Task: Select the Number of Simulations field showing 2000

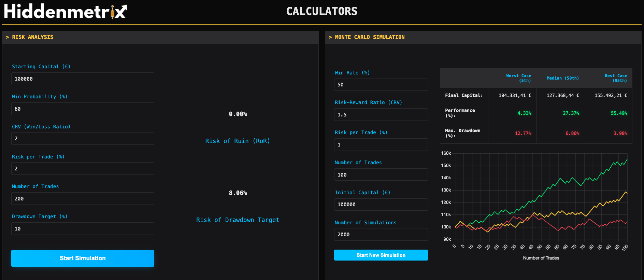Action: click(381, 234)
